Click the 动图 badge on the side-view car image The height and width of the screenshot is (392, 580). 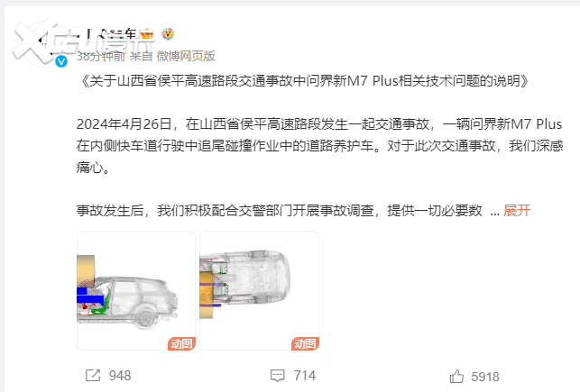point(181,343)
